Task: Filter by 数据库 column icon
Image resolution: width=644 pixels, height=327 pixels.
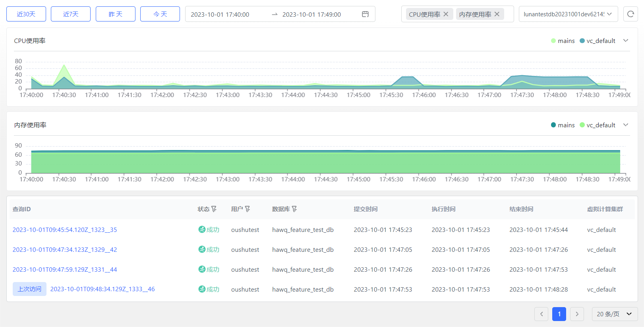Action: (x=294, y=209)
